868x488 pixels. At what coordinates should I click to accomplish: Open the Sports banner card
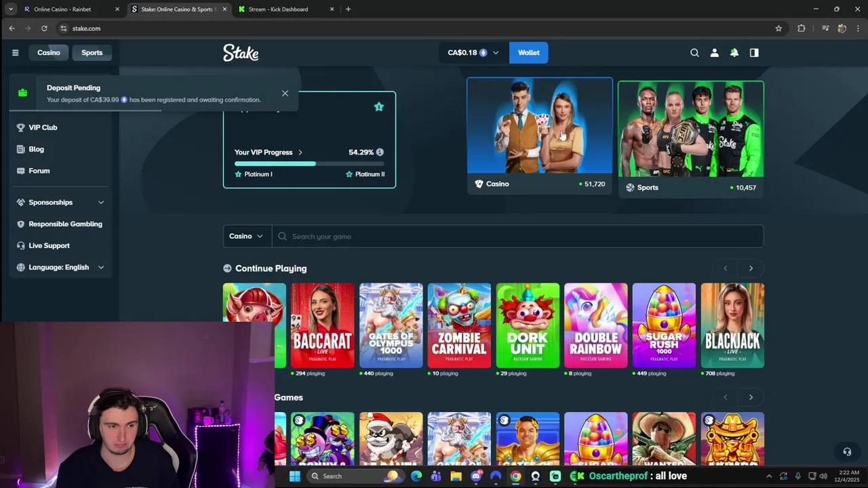691,139
